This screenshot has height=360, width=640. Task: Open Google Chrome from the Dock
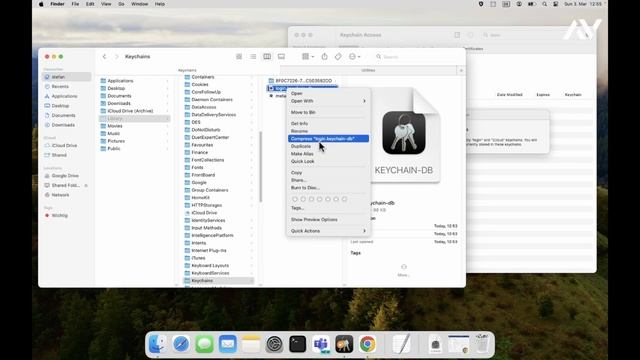[367, 344]
